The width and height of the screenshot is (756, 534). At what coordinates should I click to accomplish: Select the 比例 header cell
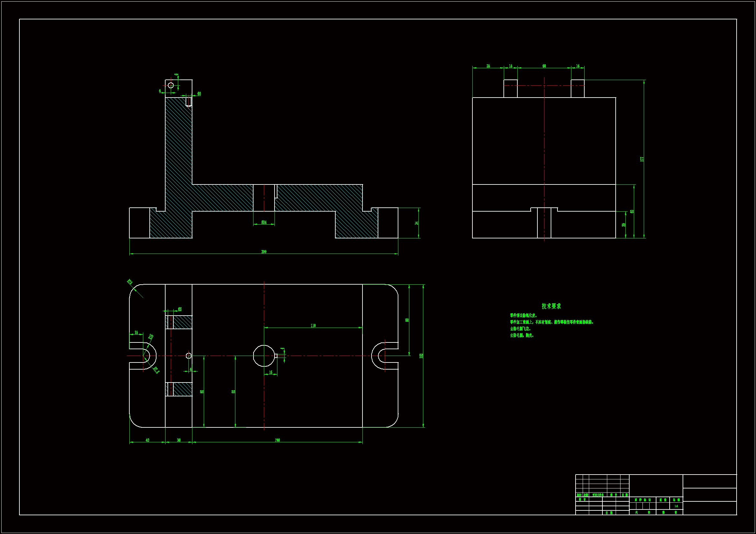(x=676, y=500)
